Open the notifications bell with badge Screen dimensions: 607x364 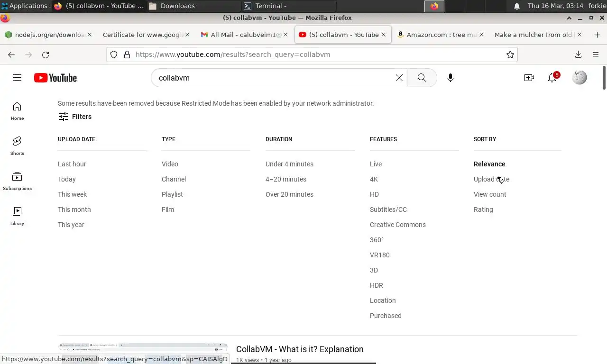click(x=552, y=78)
